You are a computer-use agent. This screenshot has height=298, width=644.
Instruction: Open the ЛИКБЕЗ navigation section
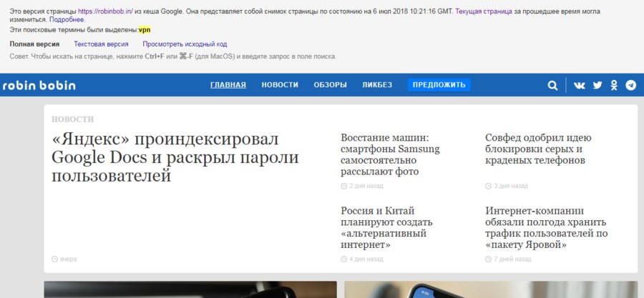coord(377,85)
